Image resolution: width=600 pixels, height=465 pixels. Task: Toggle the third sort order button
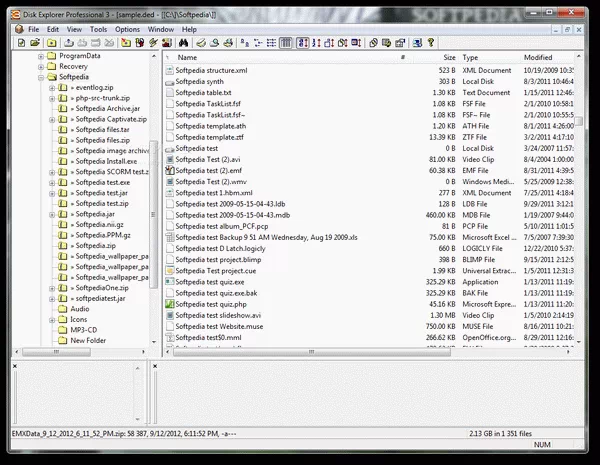[329, 43]
